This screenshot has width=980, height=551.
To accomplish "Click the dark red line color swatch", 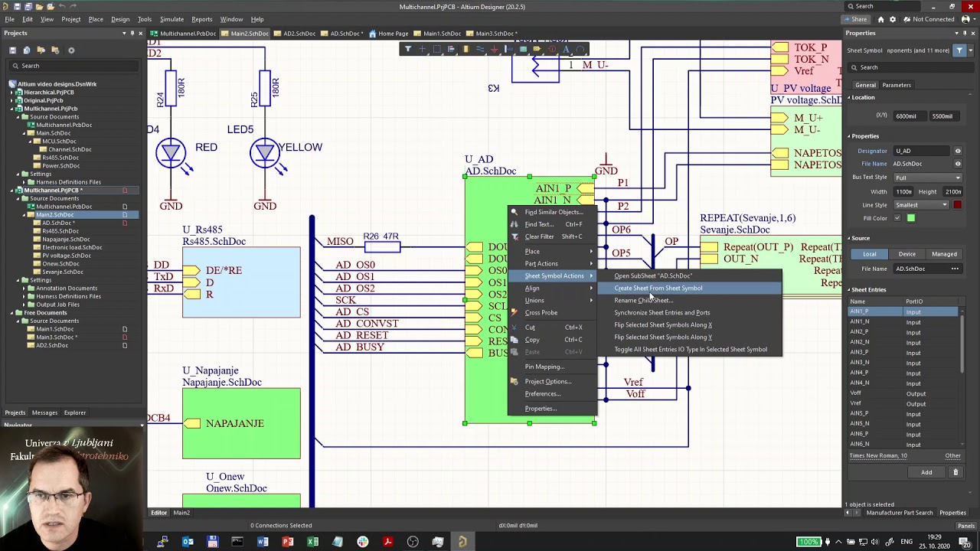I will pyautogui.click(x=957, y=205).
